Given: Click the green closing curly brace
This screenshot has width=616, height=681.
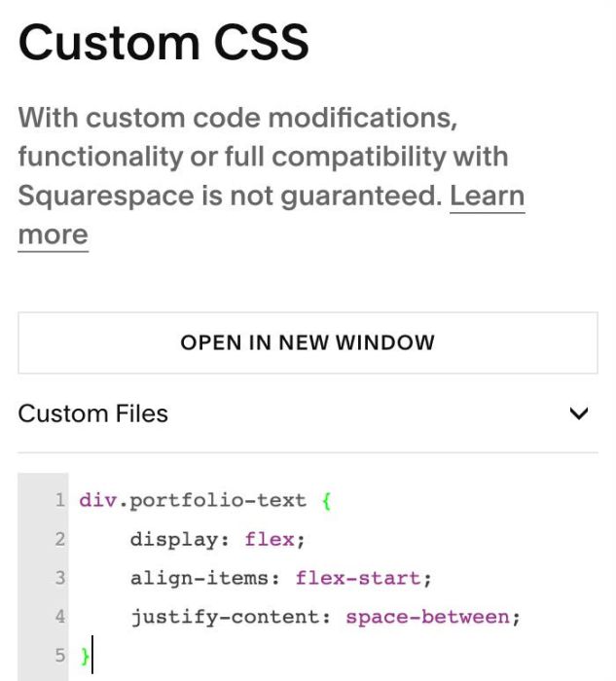Looking at the screenshot, I should [x=85, y=656].
